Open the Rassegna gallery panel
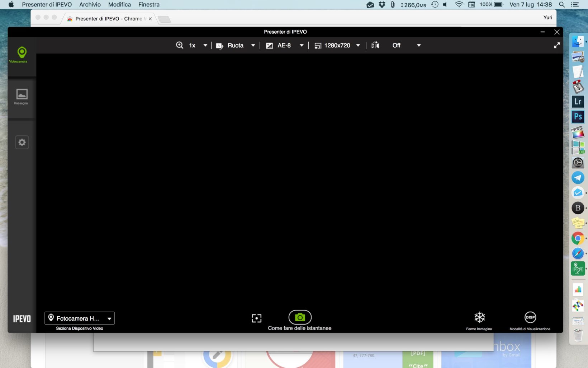The height and width of the screenshot is (368, 588). coord(22,97)
